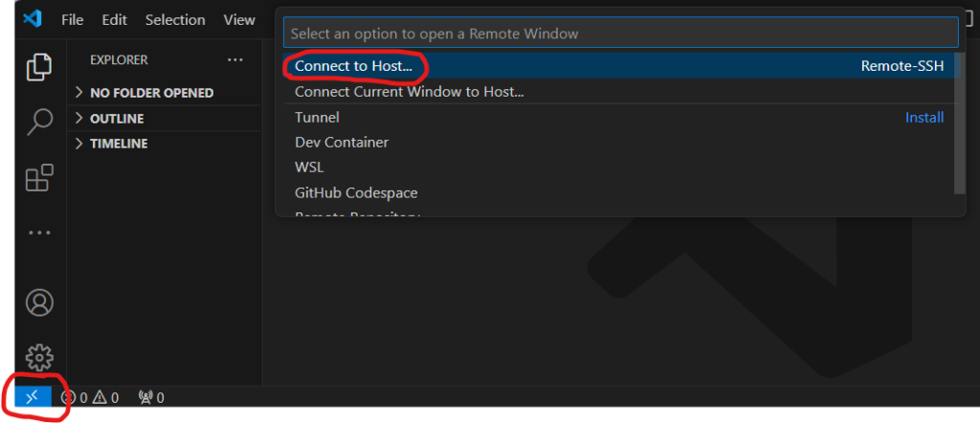Click the forwarded ports status indicator
Viewport: 980px width, 423px height.
click(x=150, y=397)
